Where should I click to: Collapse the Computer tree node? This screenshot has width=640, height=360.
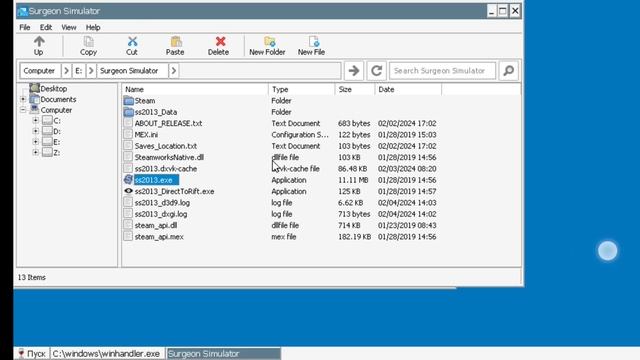pos(23,110)
